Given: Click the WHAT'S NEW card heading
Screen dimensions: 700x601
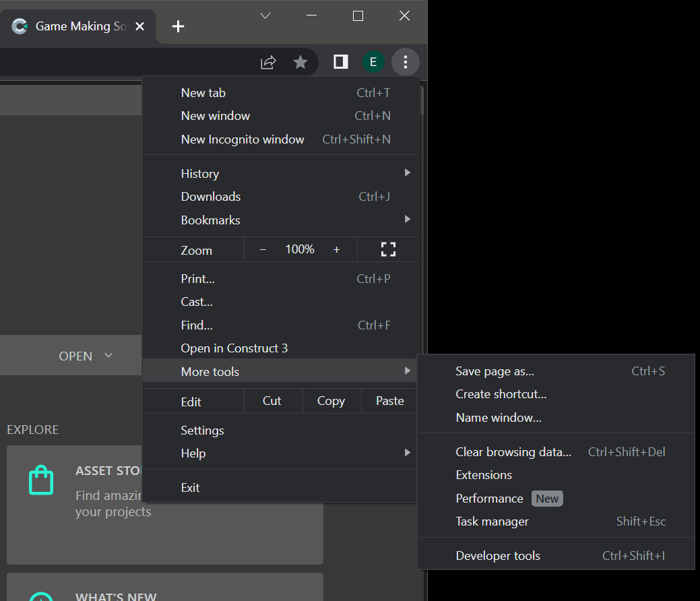Looking at the screenshot, I should (x=116, y=596).
